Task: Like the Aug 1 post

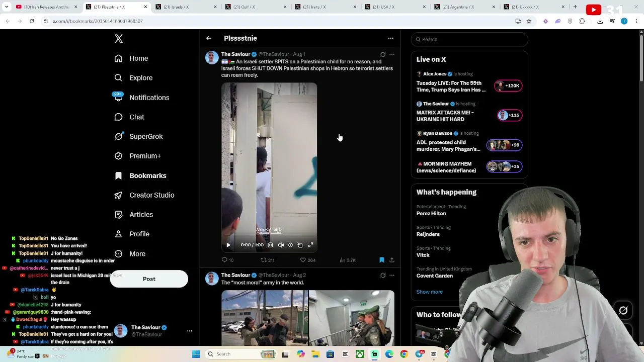Action: point(307,260)
